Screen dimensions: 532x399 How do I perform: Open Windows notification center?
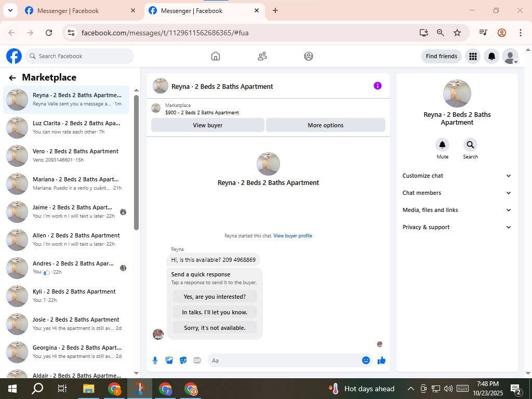point(516,389)
